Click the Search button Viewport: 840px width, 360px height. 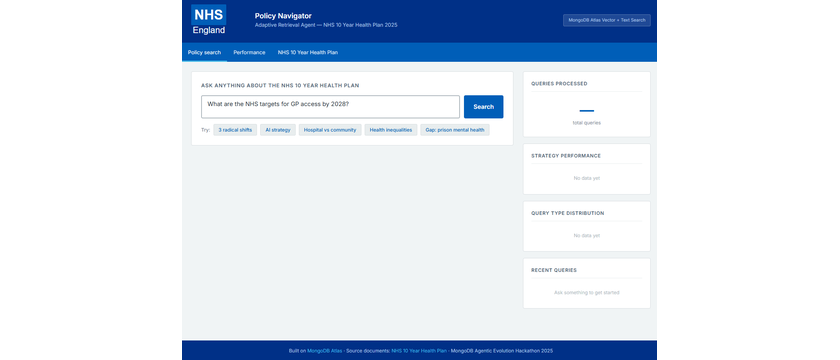pos(483,107)
